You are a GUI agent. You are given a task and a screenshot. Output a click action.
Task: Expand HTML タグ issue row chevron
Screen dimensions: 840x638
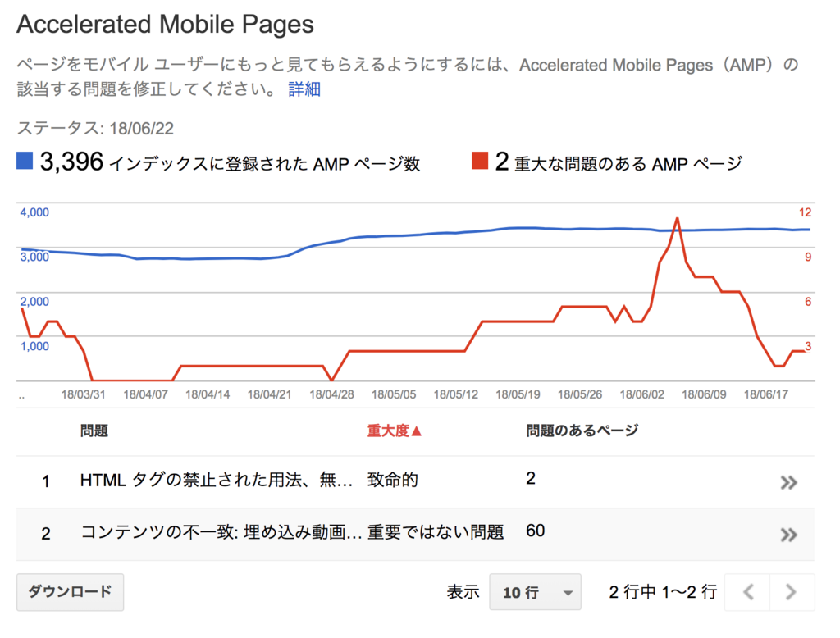click(788, 483)
